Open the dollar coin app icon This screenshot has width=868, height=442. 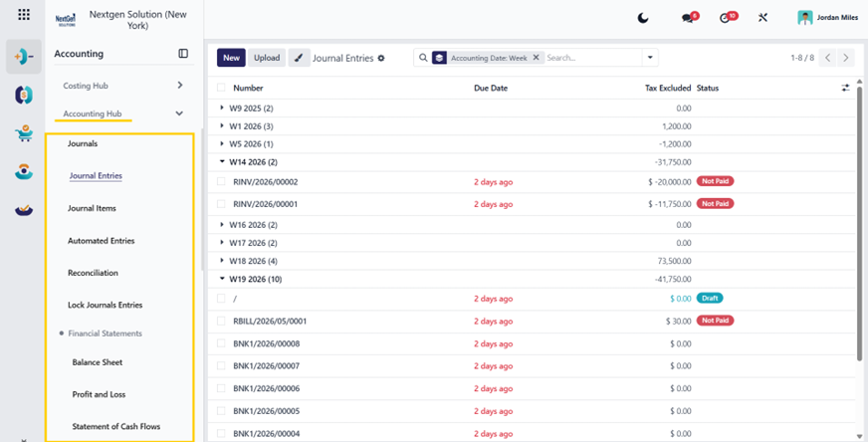coord(24,95)
